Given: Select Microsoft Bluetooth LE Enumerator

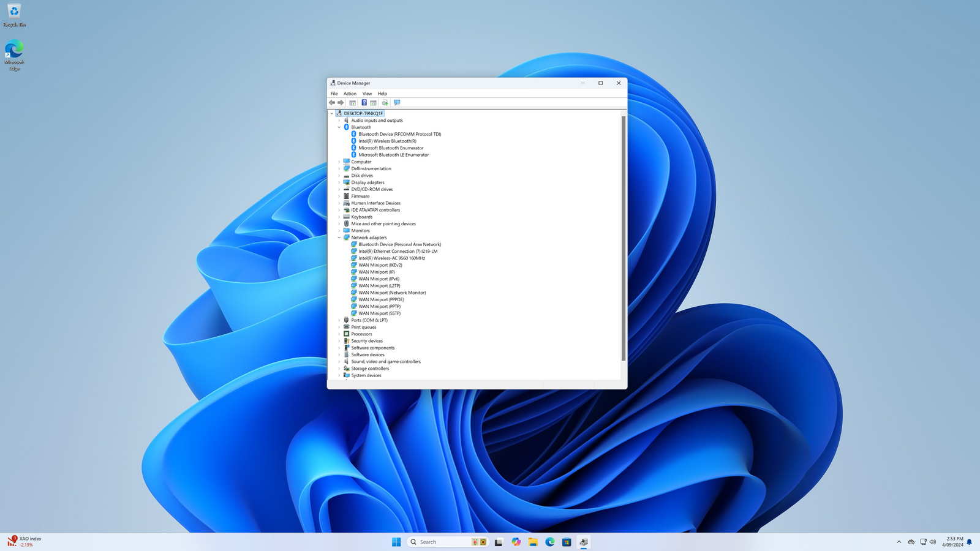Looking at the screenshot, I should point(394,155).
